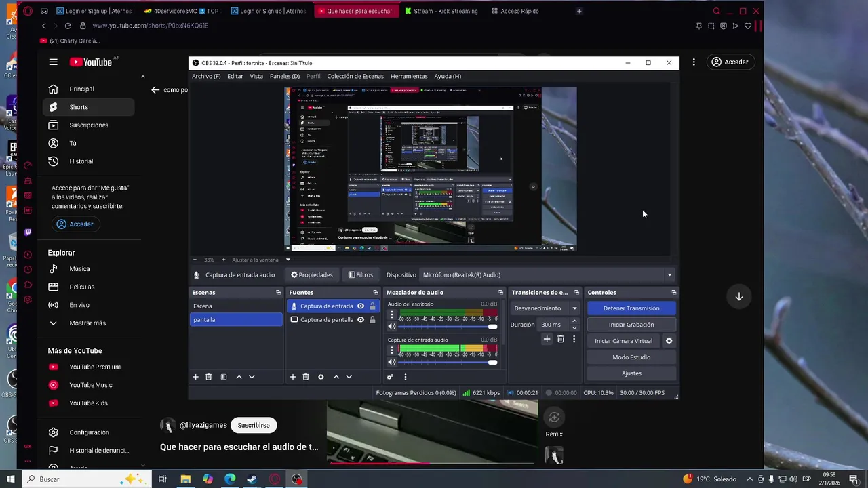868x488 pixels.
Task: Expand Mostrar más in YouTube sidebar
Action: click(87, 323)
